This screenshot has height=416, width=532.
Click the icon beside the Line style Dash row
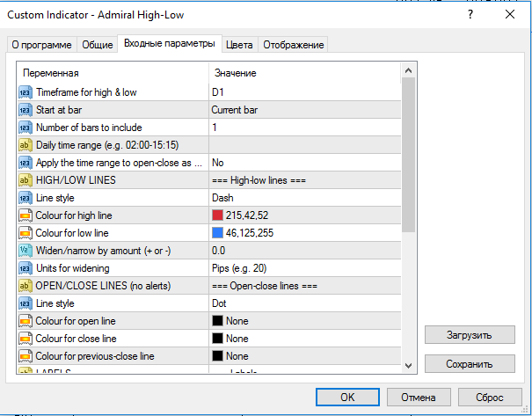tap(26, 198)
